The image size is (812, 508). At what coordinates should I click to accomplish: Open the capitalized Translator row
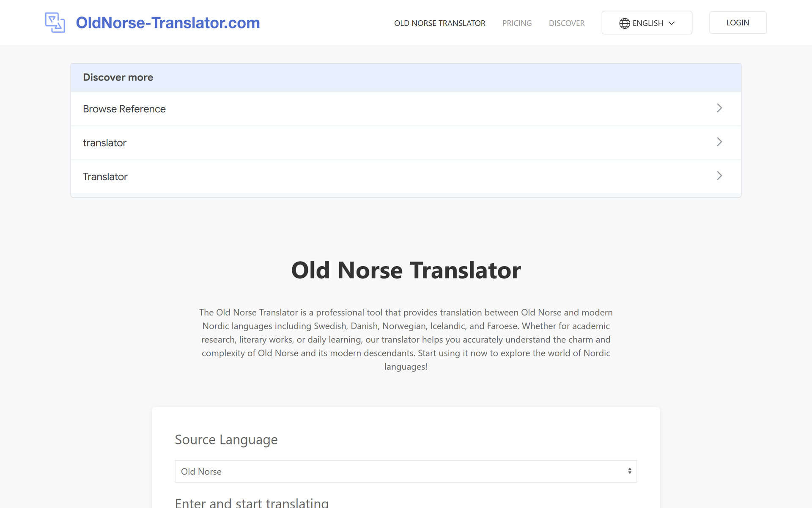coord(406,177)
